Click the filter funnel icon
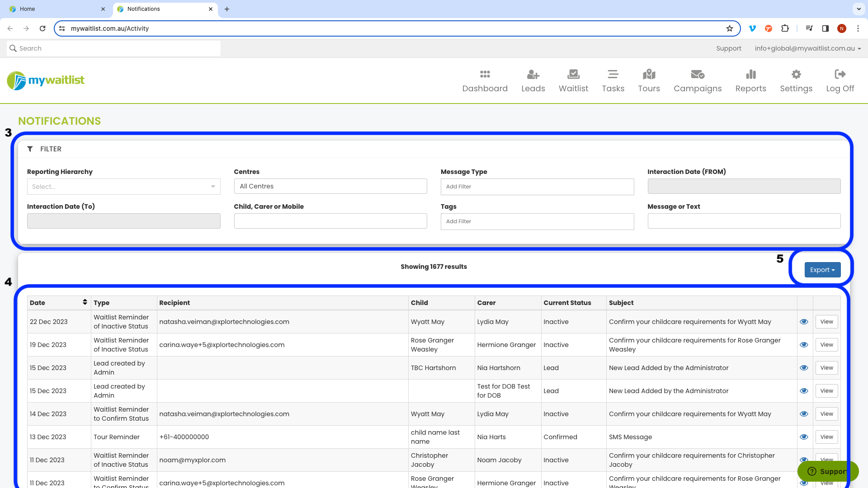The height and width of the screenshot is (488, 868). (x=30, y=149)
